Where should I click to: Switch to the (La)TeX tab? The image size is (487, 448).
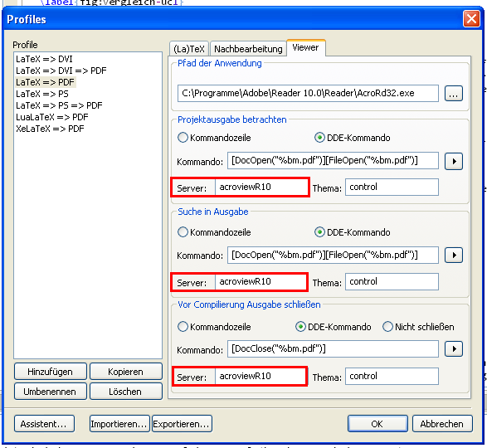189,49
